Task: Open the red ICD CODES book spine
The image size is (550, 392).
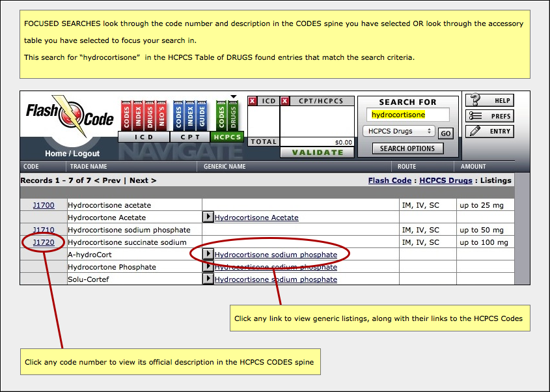Action: click(126, 116)
